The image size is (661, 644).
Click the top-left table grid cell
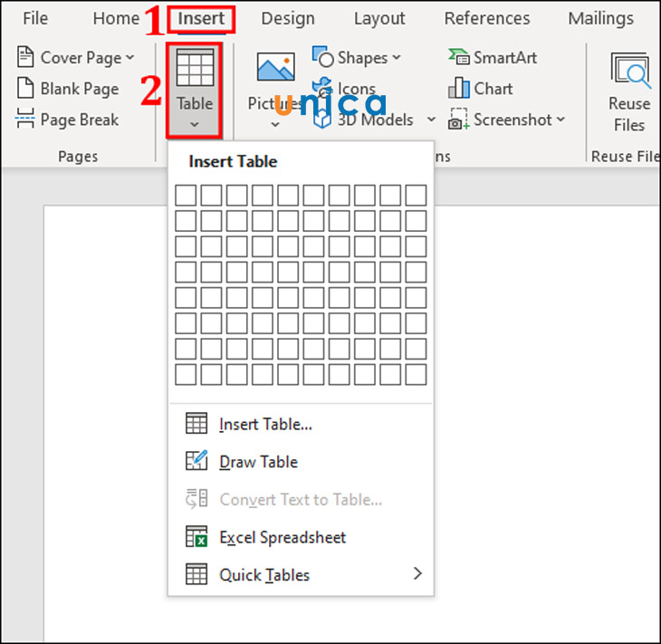(x=185, y=195)
